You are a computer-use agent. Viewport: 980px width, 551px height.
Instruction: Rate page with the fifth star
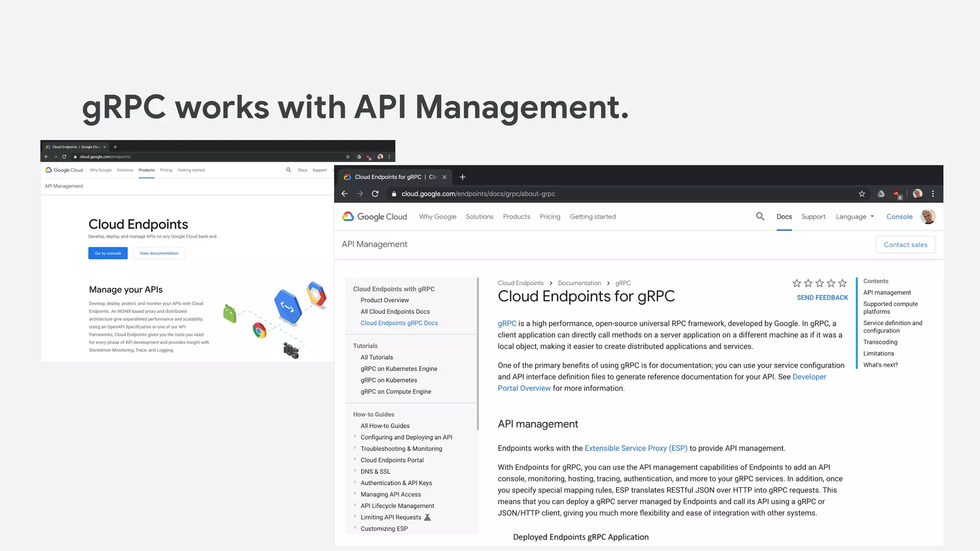(x=843, y=283)
